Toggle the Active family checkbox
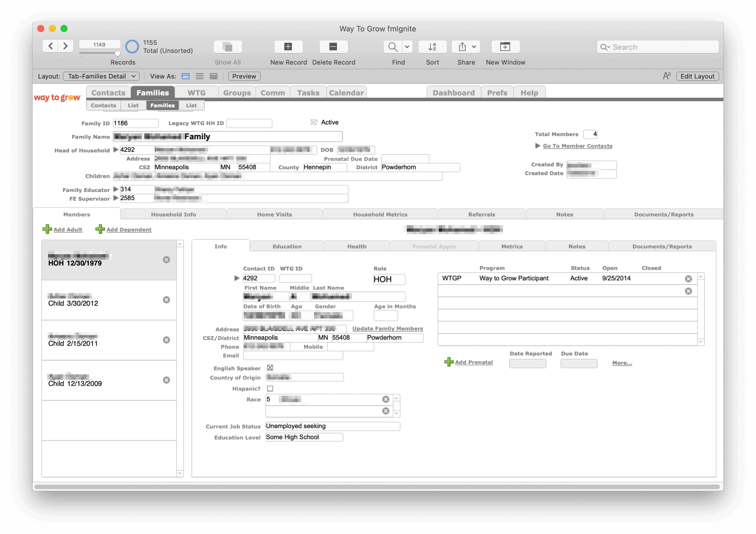Image resolution: width=756 pixels, height=534 pixels. [314, 122]
